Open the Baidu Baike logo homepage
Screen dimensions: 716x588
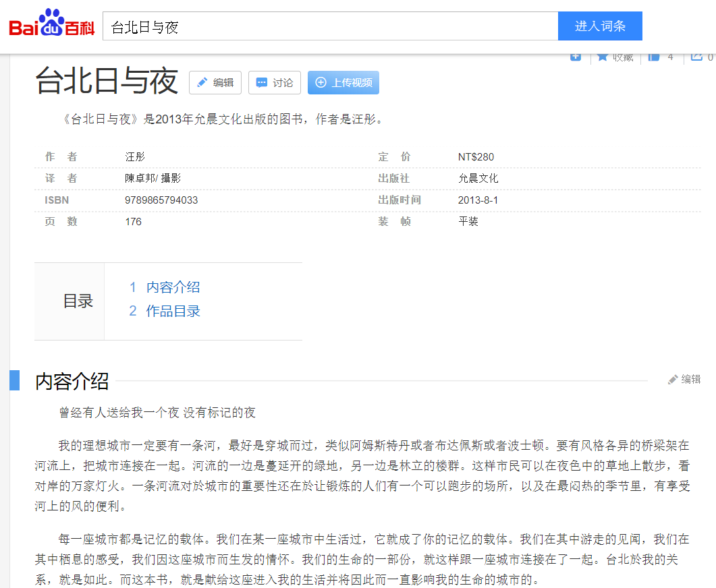(x=51, y=23)
